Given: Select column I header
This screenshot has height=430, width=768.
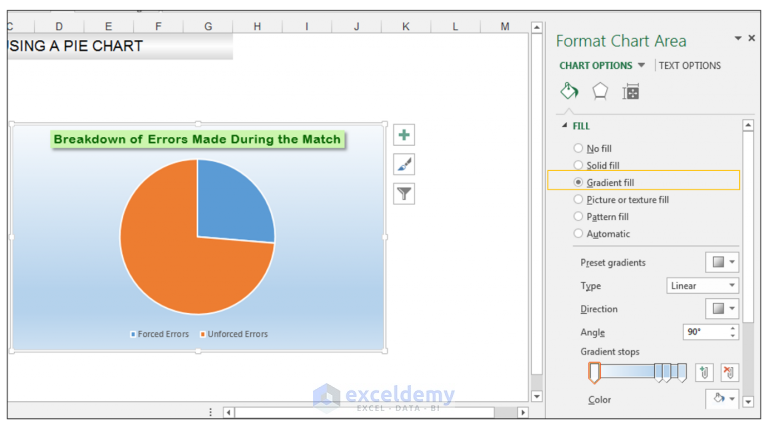Looking at the screenshot, I should click(307, 26).
